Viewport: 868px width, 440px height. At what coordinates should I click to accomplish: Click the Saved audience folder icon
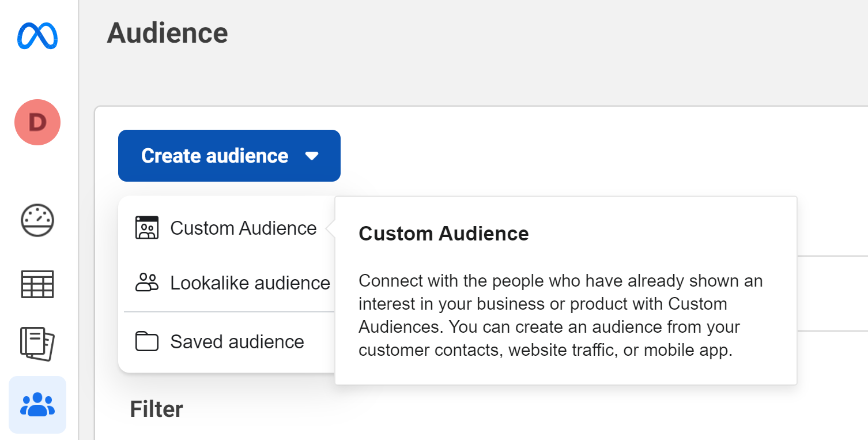146,341
